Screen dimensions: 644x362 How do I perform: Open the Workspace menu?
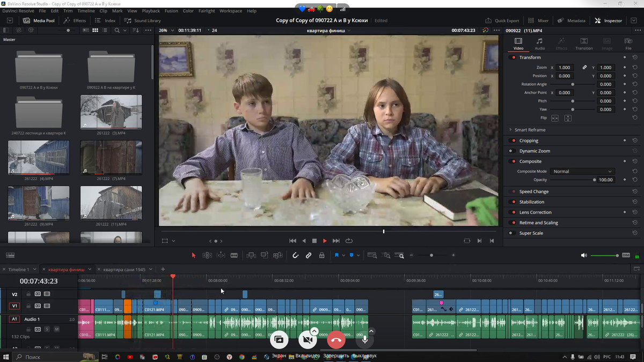pos(231,11)
